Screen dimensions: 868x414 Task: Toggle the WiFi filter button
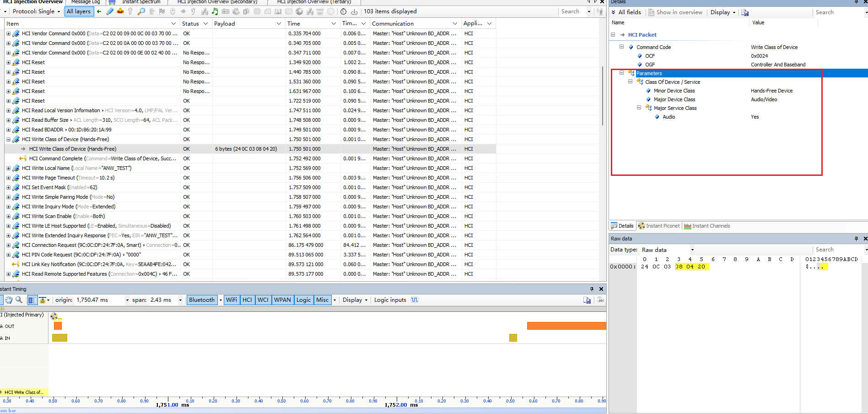click(232, 300)
